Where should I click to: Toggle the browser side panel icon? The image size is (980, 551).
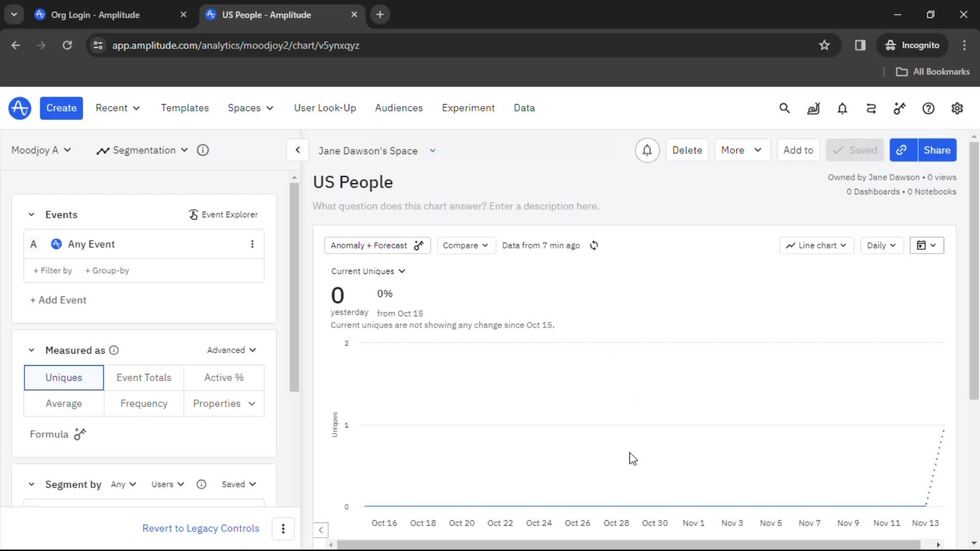[x=860, y=45]
